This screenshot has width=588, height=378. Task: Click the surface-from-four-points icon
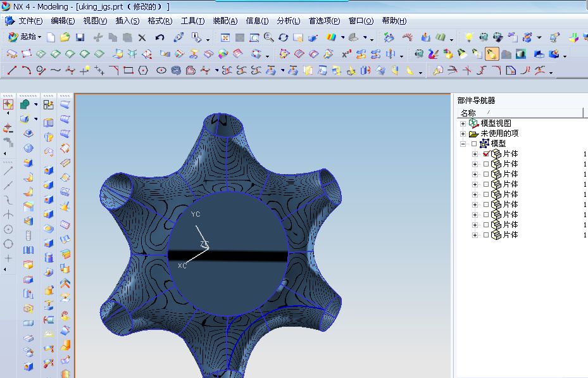[27, 54]
